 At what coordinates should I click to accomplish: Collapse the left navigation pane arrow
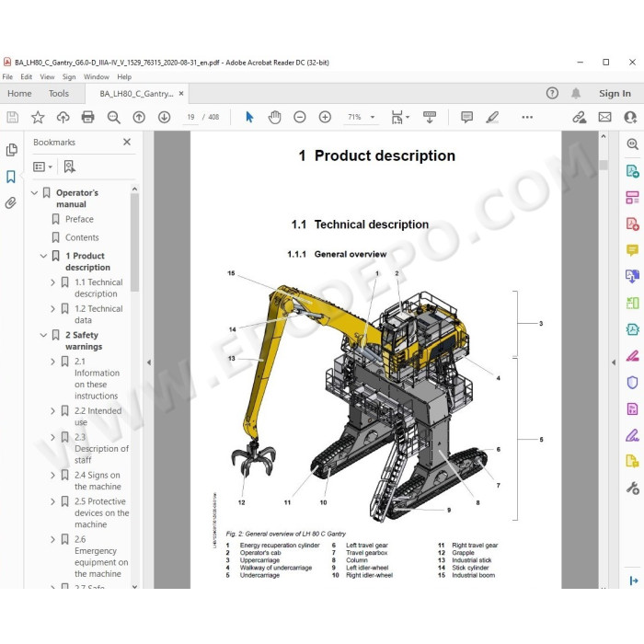[x=149, y=362]
